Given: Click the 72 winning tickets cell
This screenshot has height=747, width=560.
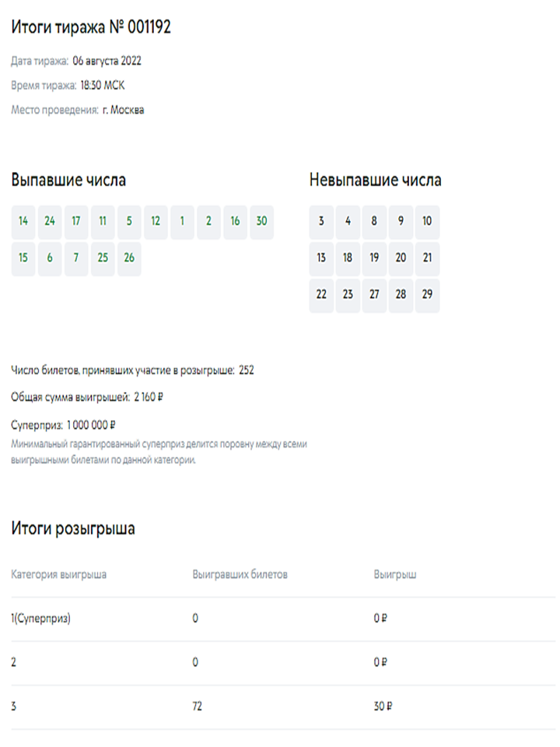Looking at the screenshot, I should pos(198,707).
